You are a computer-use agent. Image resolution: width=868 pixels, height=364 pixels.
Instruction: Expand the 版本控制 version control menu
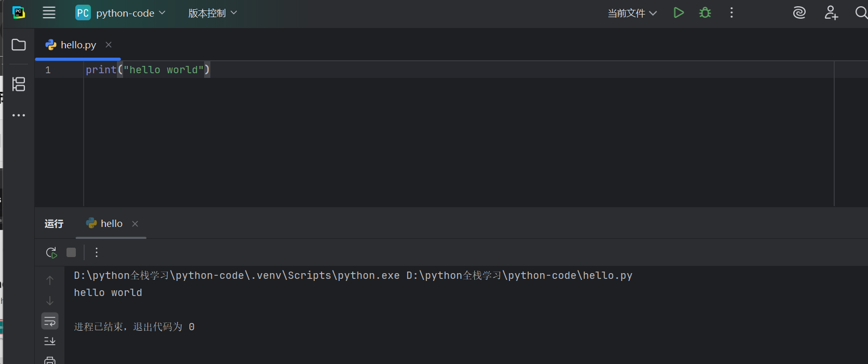pyautogui.click(x=212, y=13)
